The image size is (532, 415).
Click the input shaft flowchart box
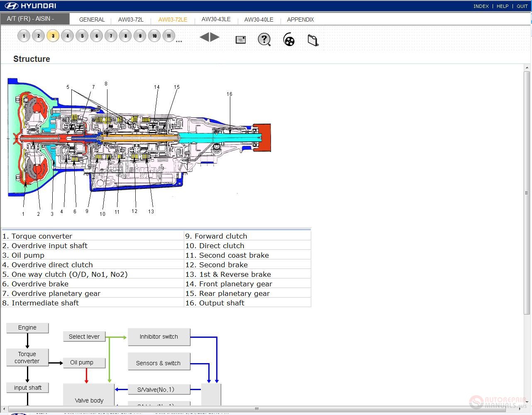click(x=27, y=388)
